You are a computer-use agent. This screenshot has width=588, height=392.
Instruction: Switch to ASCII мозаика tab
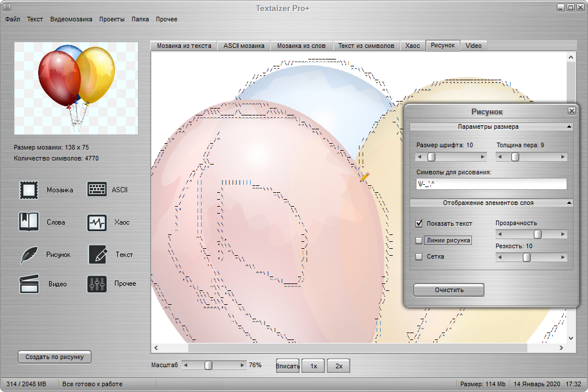coord(244,46)
